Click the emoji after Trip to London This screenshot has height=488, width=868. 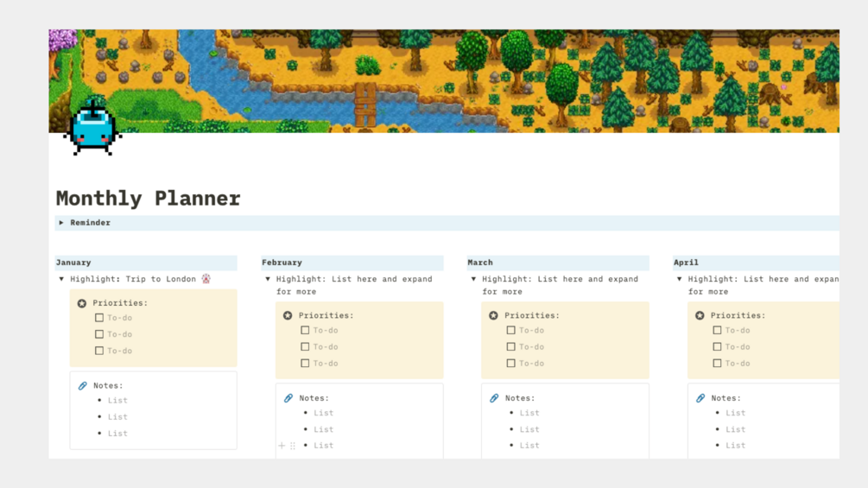pyautogui.click(x=206, y=279)
